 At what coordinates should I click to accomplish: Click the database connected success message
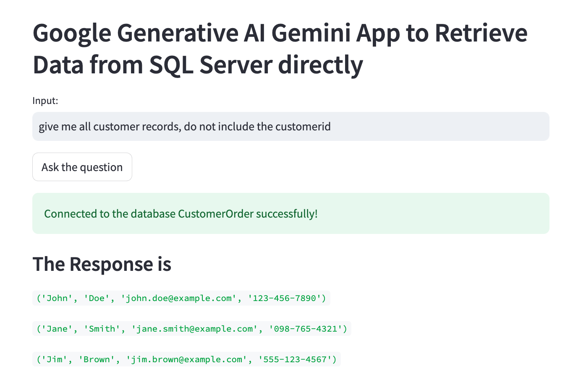[290, 213]
